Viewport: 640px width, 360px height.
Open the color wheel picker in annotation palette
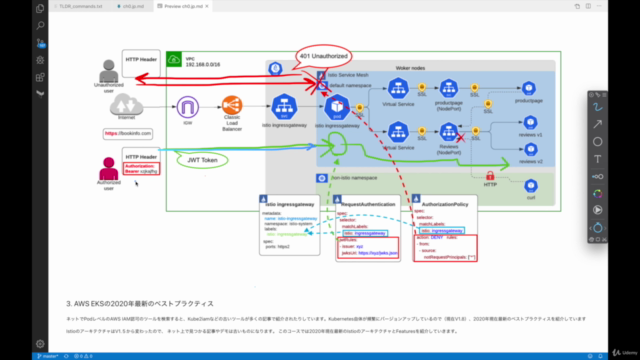coord(598,193)
